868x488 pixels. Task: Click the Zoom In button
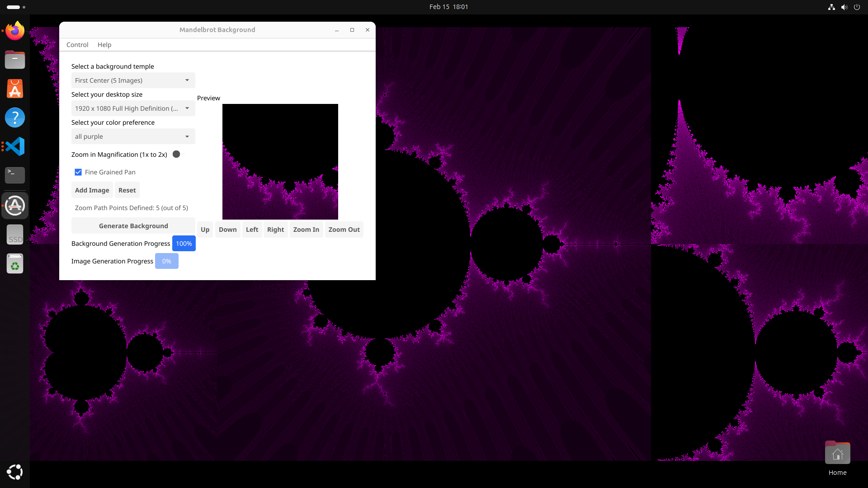point(306,230)
